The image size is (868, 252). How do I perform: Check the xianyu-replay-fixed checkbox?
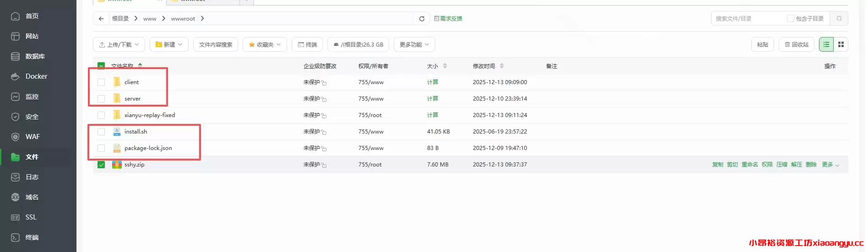pos(101,115)
